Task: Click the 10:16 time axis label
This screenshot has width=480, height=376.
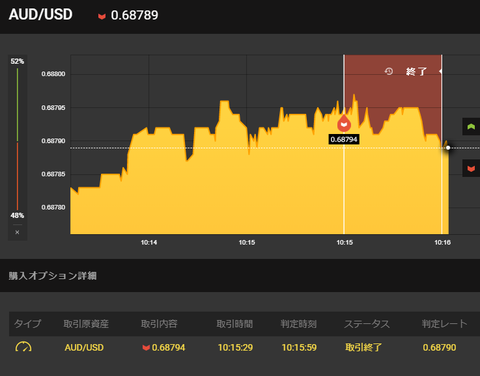Action: click(x=443, y=243)
